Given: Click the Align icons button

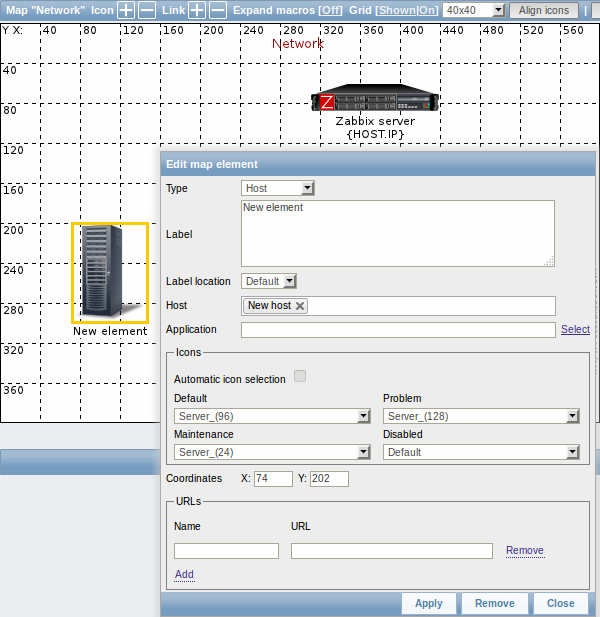Looking at the screenshot, I should (544, 10).
